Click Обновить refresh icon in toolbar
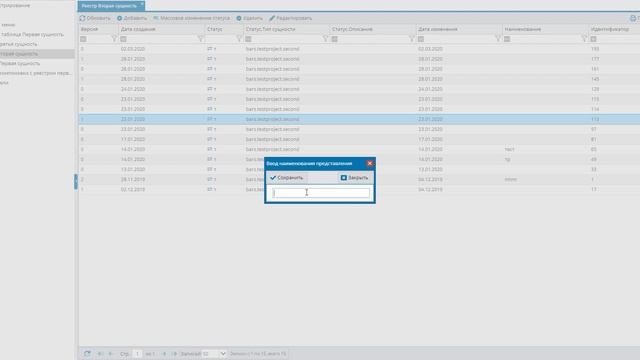 pyautogui.click(x=82, y=18)
